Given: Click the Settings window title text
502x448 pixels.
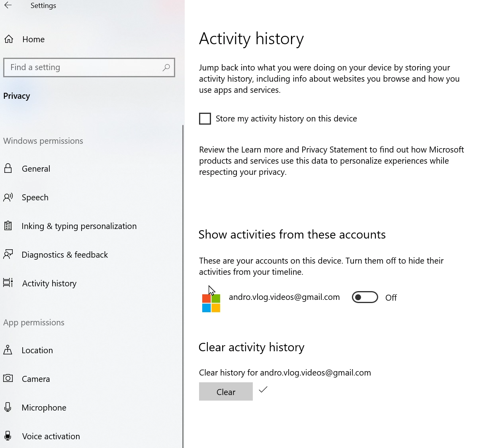Looking at the screenshot, I should (x=43, y=6).
